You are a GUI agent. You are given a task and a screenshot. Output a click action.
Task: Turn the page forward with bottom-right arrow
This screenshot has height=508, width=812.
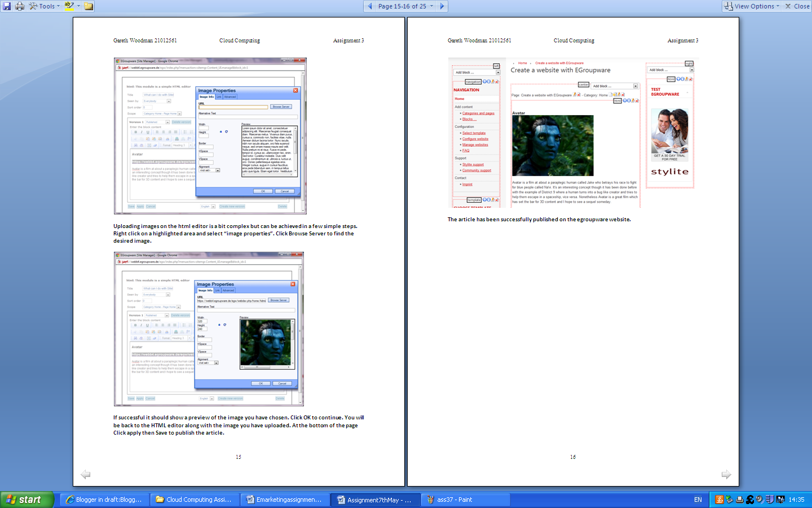(x=726, y=475)
